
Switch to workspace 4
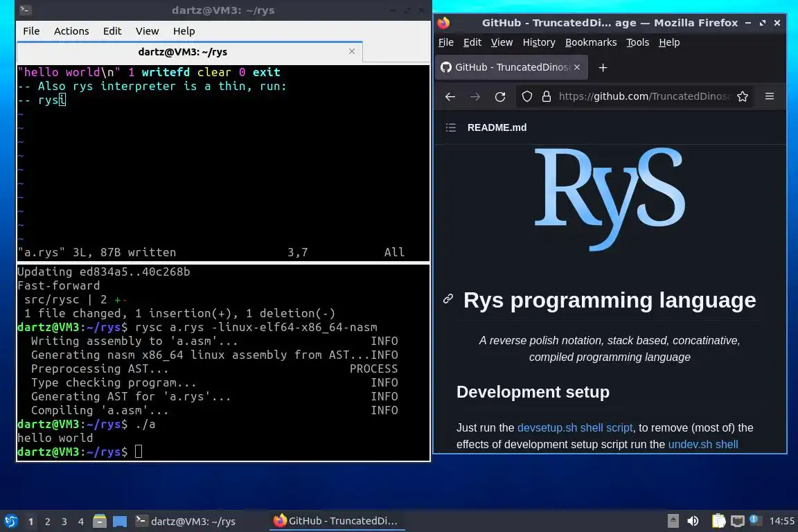(81, 522)
